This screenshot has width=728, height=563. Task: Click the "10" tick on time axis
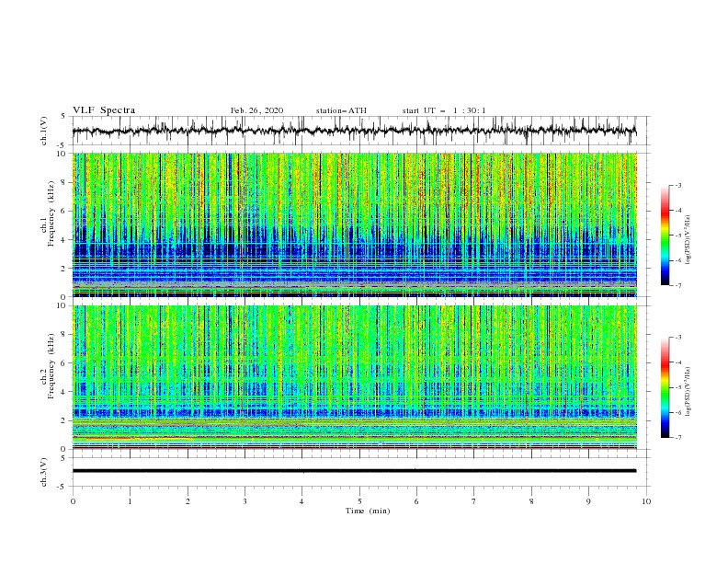pos(646,501)
